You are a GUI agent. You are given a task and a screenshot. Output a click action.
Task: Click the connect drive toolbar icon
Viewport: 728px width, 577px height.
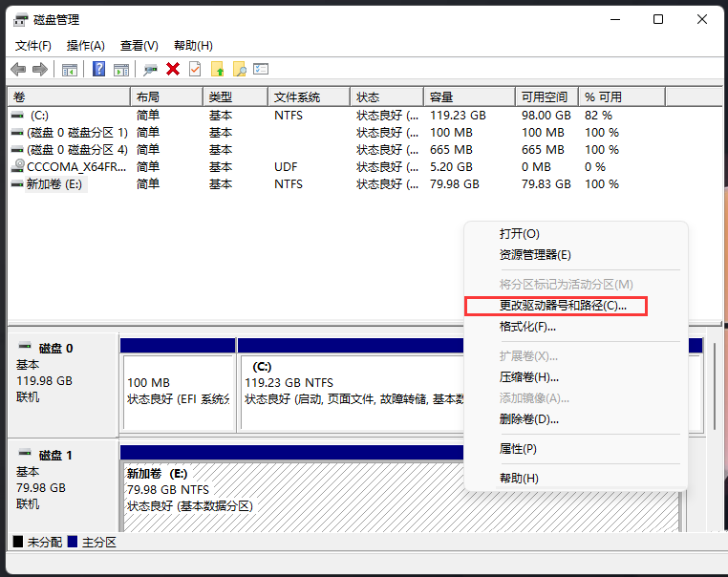click(150, 69)
